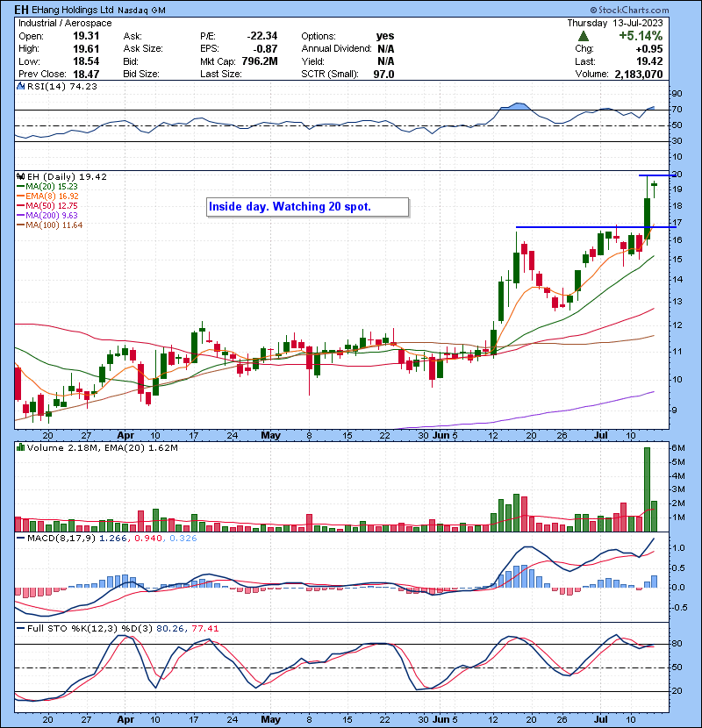Click the EHang Holdings Ltd company name

tap(73, 10)
